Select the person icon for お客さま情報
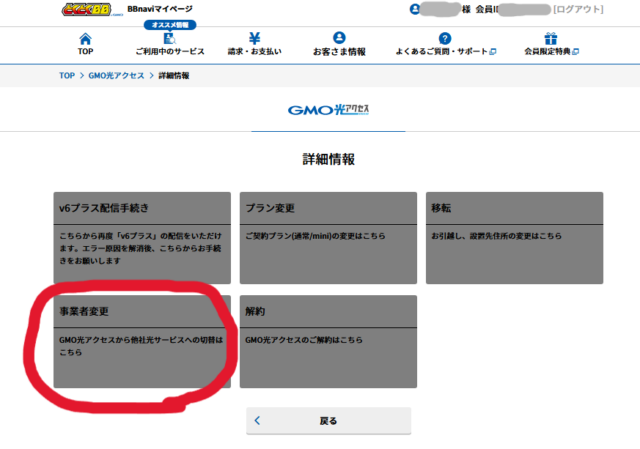Screen dimensions: 640x449 pyautogui.click(x=339, y=38)
